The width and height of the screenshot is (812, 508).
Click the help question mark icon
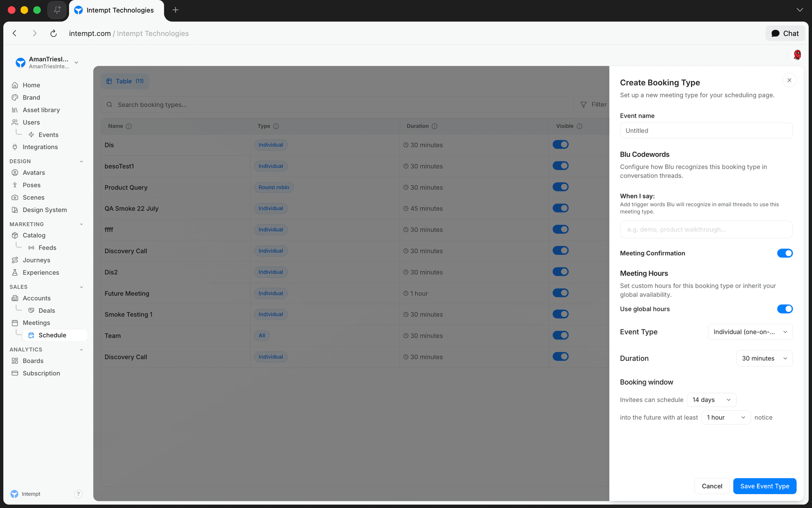78,494
